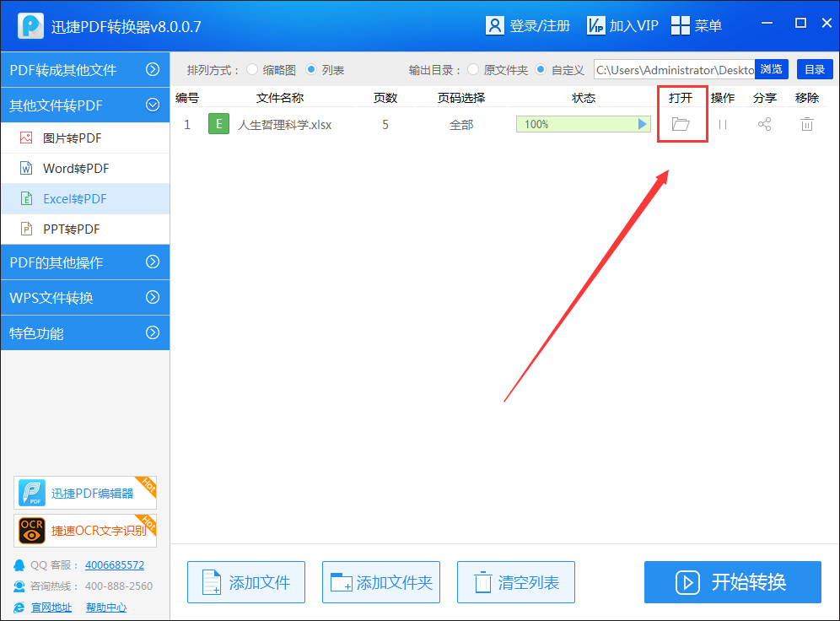Click the green E Excel file icon
Screen dimensions: 840x621
point(218,124)
